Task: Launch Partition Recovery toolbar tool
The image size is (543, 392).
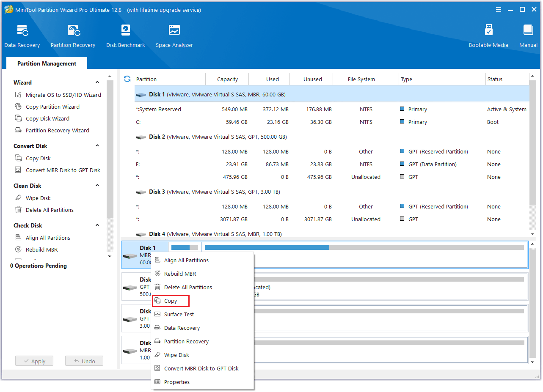Action: [x=73, y=36]
